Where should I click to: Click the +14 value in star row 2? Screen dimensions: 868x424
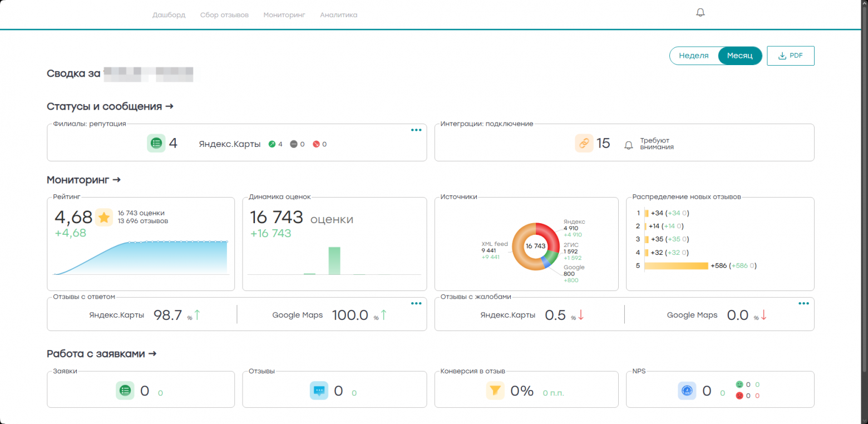(654, 226)
